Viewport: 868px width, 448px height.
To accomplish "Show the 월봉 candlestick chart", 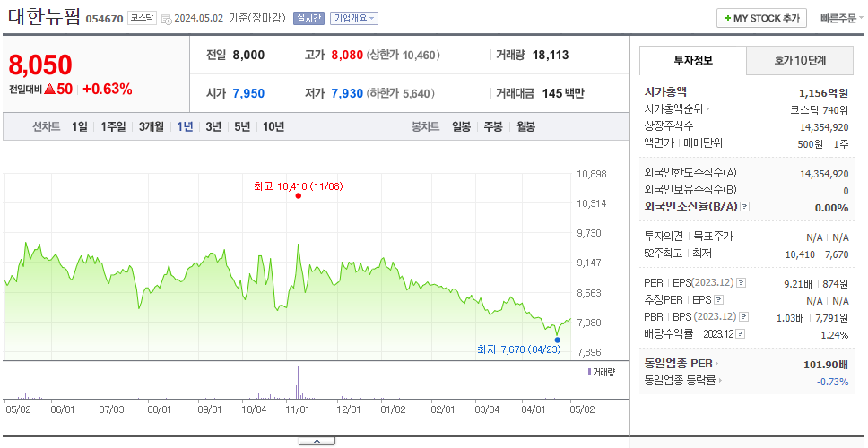I will click(x=525, y=126).
